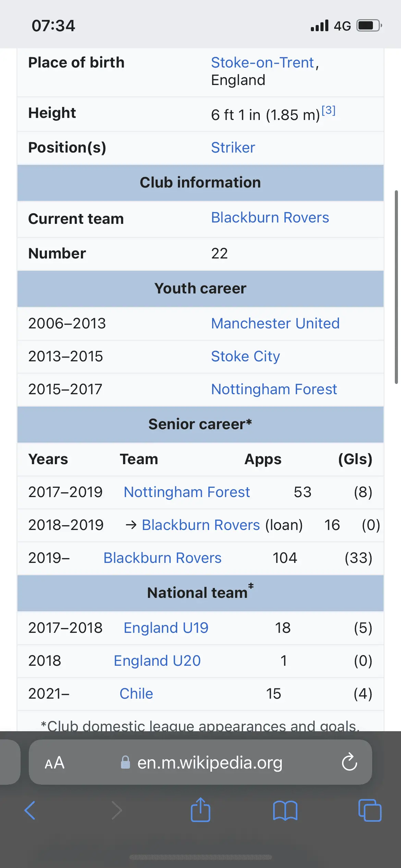Screen dimensions: 401x868
Task: Open the England U19 link
Action: 166,628
